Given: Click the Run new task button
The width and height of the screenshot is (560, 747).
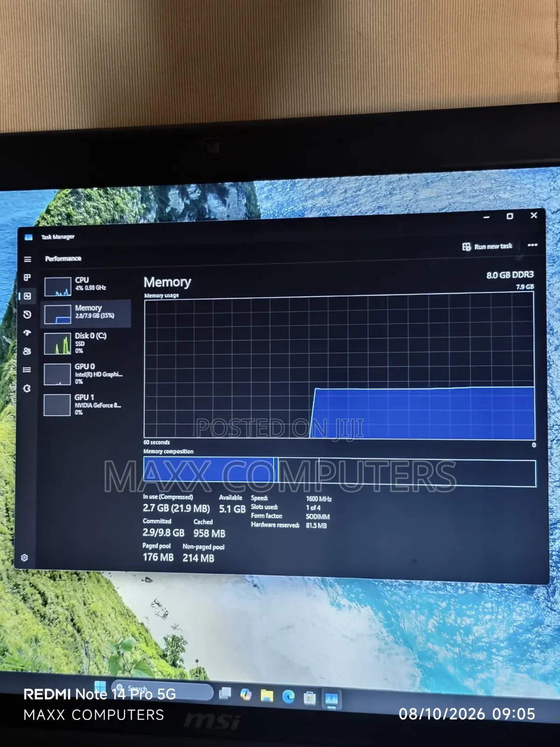Looking at the screenshot, I should coord(488,247).
